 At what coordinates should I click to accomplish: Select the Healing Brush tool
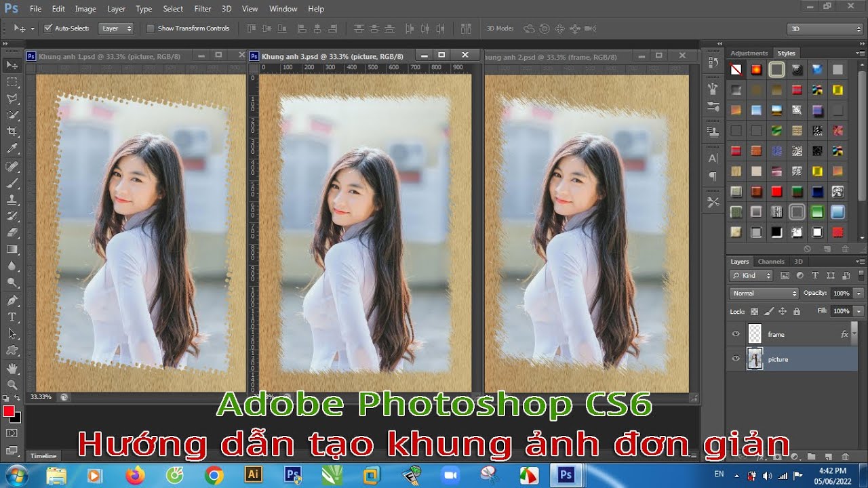pos(12,167)
